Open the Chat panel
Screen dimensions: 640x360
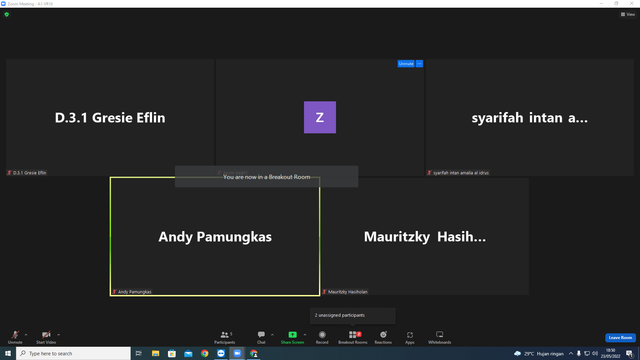pos(261,337)
